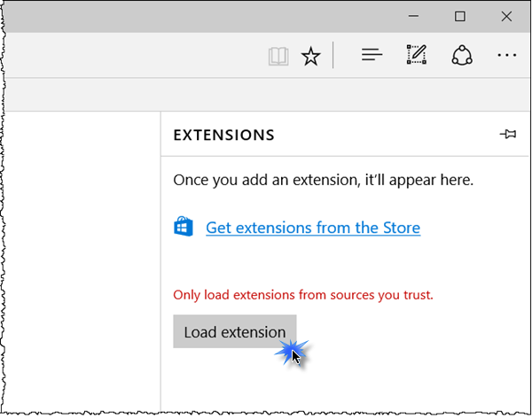Image resolution: width=532 pixels, height=419 pixels.
Task: Click the Share icon in toolbar
Action: click(461, 56)
